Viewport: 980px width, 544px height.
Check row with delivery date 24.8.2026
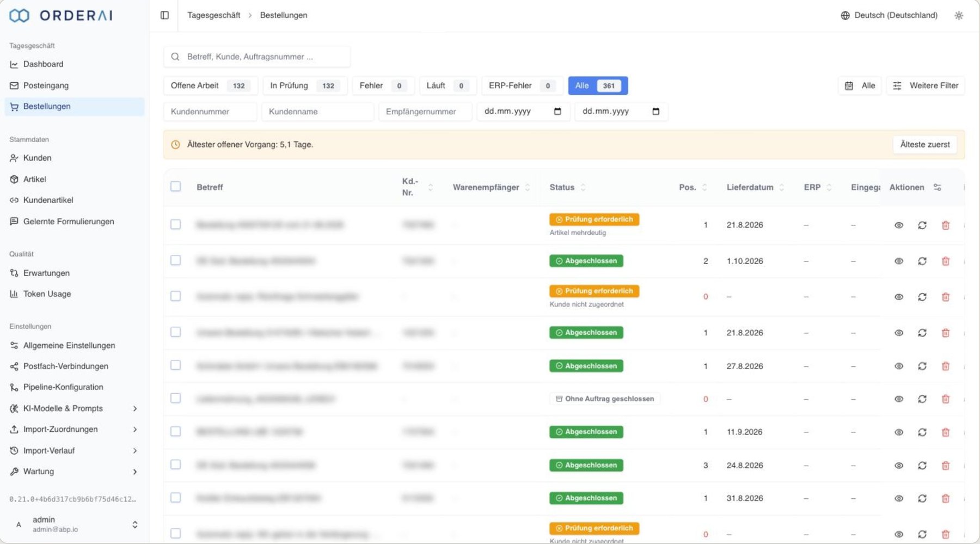click(175, 464)
